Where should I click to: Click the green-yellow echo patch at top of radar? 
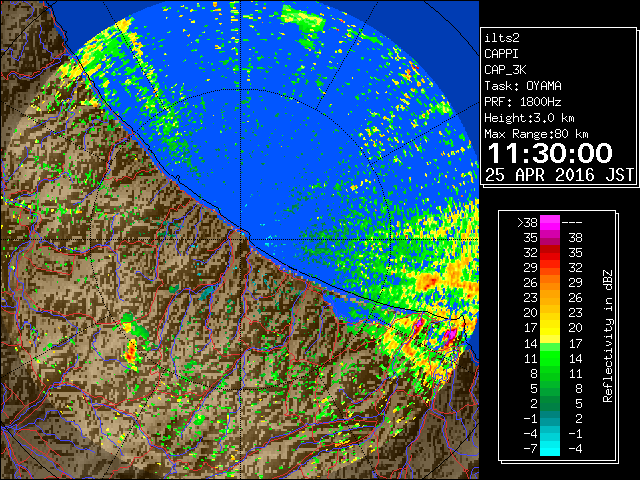pyautogui.click(x=304, y=18)
